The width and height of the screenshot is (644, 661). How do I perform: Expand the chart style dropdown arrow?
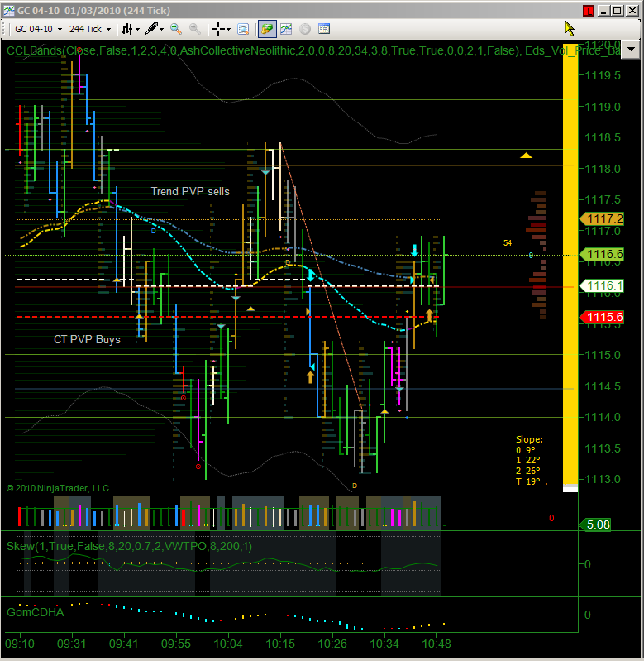137,30
